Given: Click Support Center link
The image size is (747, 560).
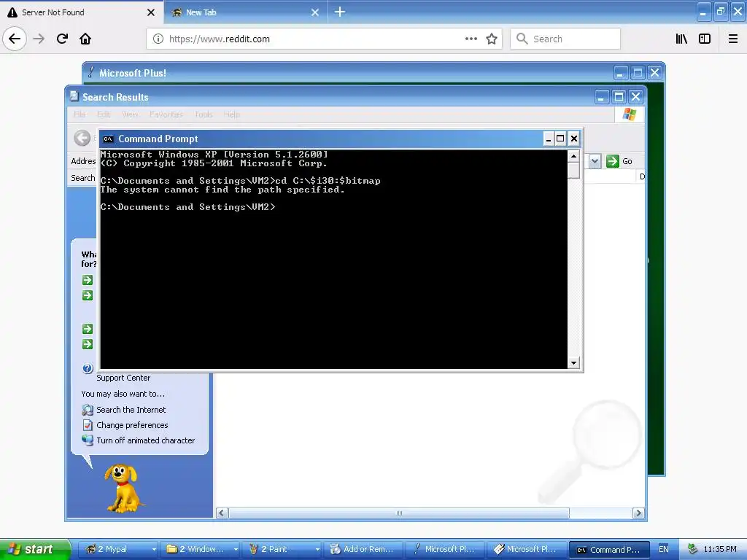Looking at the screenshot, I should click(123, 378).
